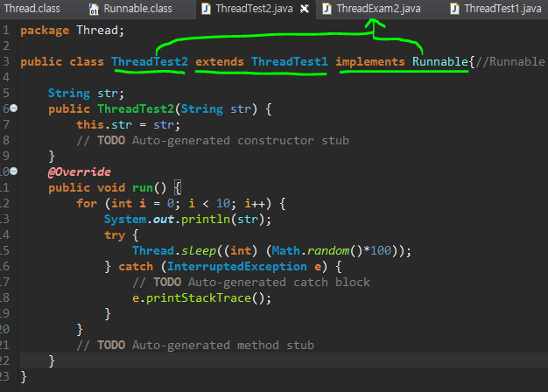This screenshot has height=392, width=548.
Task: Click the @Override annotation
Action: tap(80, 171)
